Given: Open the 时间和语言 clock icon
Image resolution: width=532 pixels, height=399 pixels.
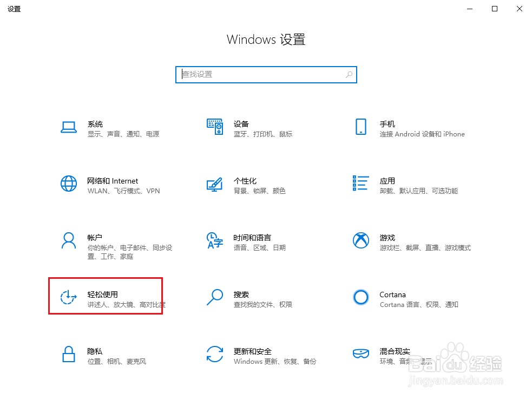Looking at the screenshot, I should click(x=215, y=240).
